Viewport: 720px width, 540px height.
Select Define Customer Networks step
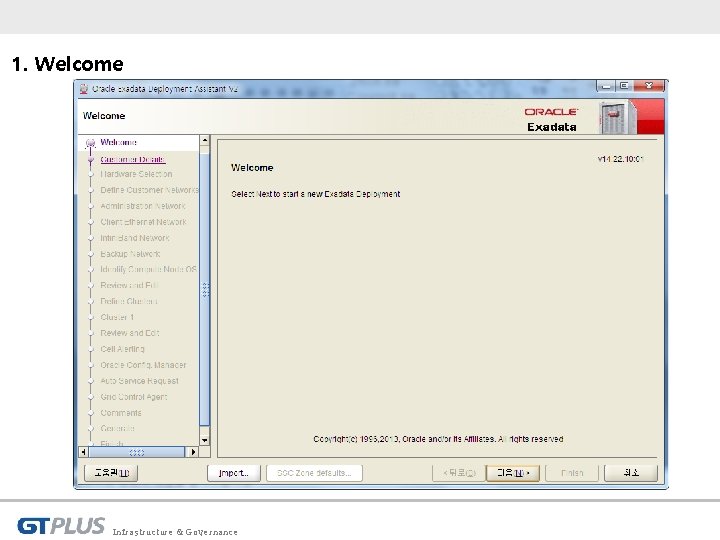[149, 190]
